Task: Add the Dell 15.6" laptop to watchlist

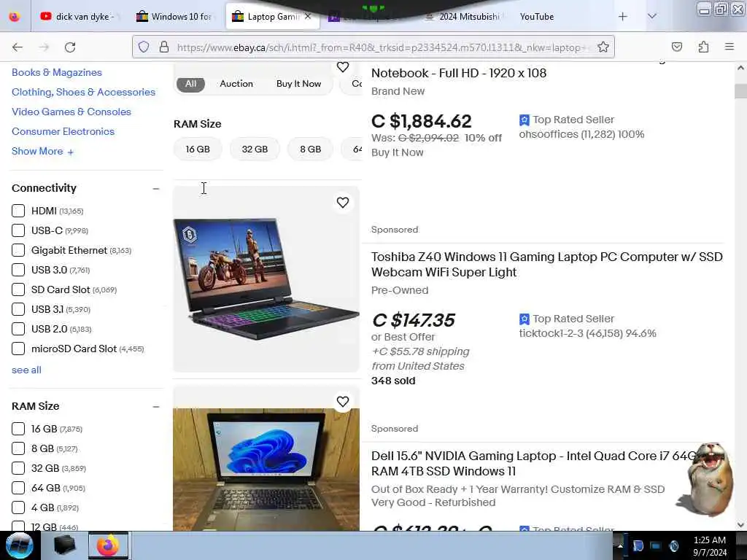Action: pyautogui.click(x=343, y=402)
